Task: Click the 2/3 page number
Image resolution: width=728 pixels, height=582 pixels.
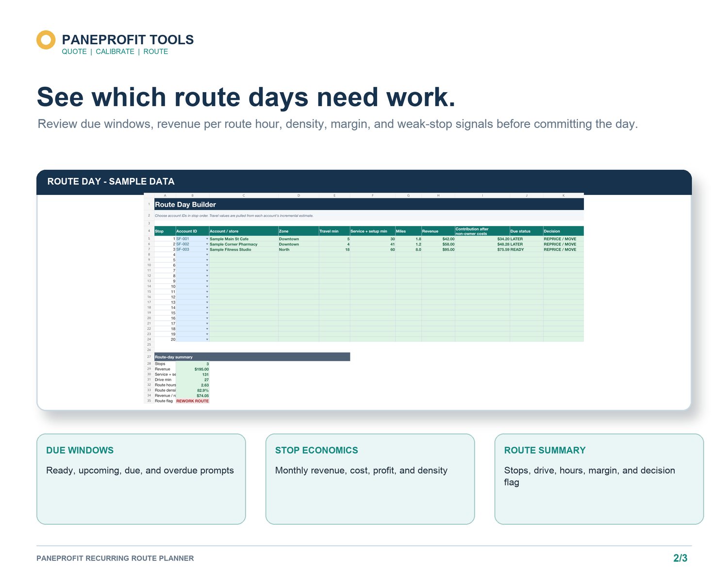Action: point(680,558)
